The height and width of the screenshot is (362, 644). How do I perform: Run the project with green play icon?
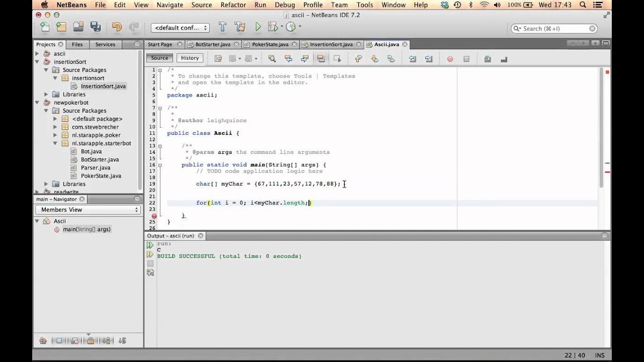pyautogui.click(x=258, y=27)
